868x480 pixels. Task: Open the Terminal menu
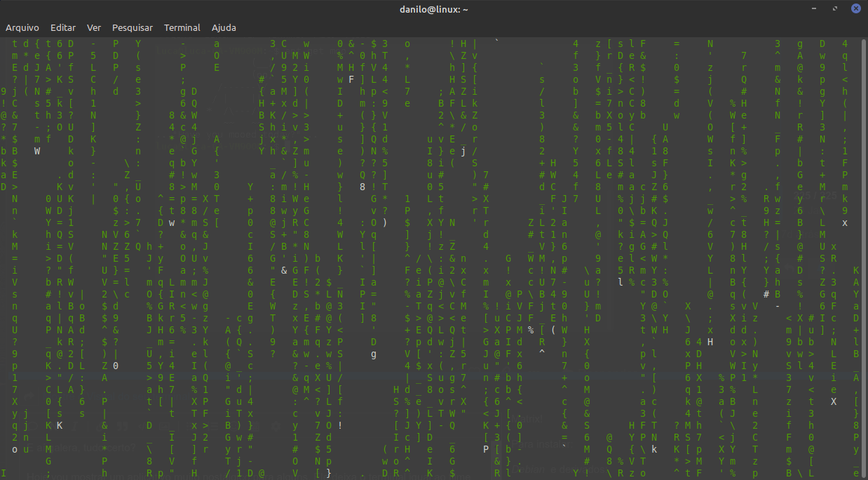pyautogui.click(x=182, y=27)
